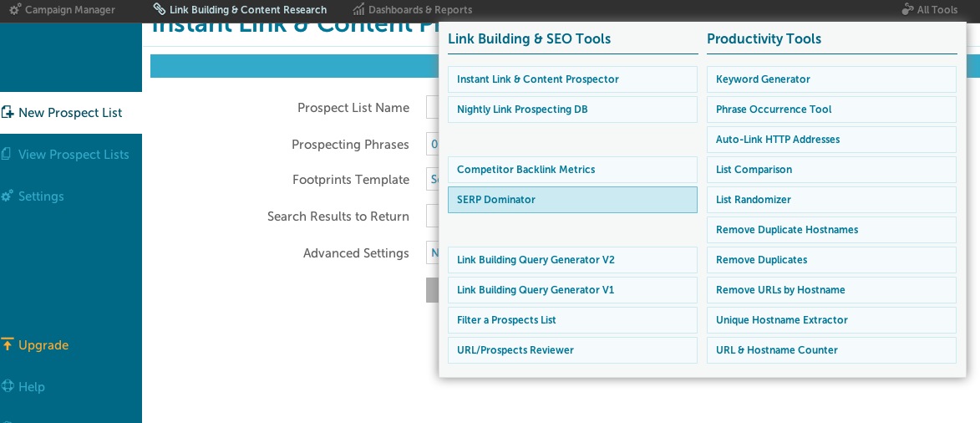Click the Help lifebuoy icon
Image resolution: width=980 pixels, height=423 pixels.
[8, 386]
